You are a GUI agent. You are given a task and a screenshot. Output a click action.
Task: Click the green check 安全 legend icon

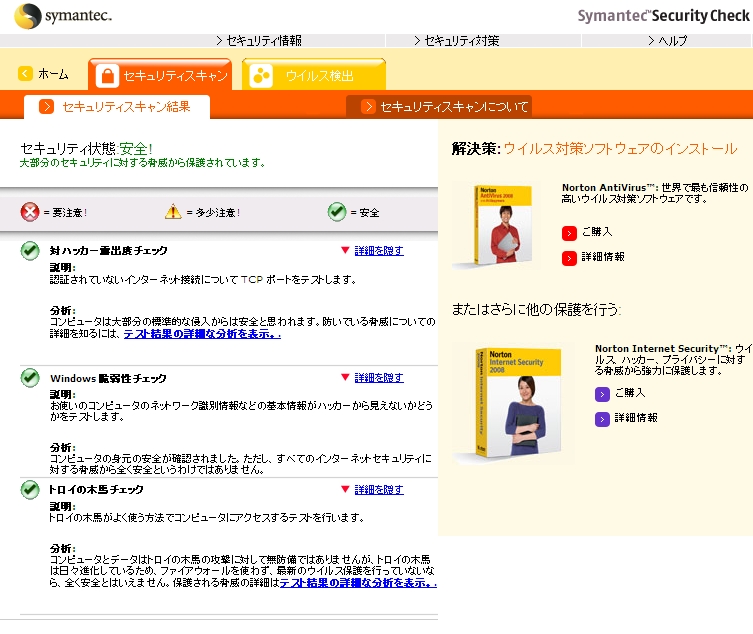click(337, 211)
